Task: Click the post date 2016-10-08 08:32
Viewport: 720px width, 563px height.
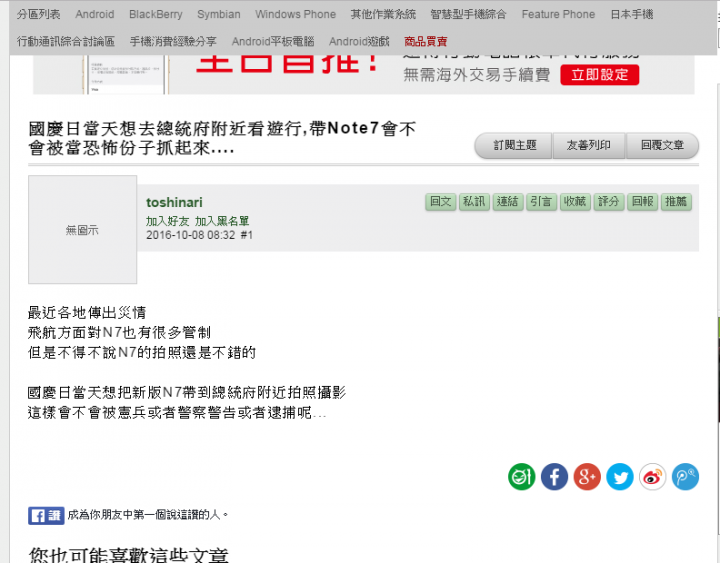Action: point(191,235)
